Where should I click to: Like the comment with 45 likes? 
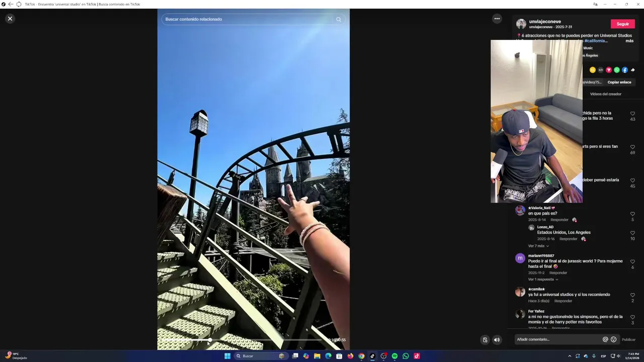[632, 180]
